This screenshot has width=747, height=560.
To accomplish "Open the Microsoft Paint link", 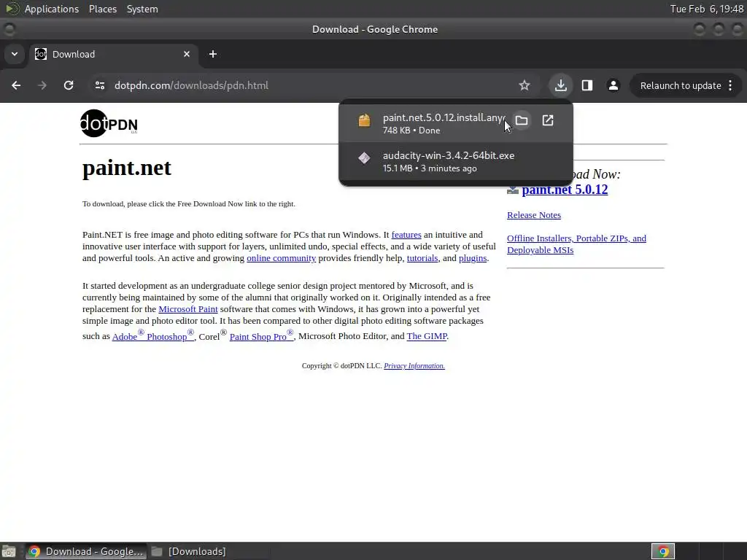I will coord(188,309).
